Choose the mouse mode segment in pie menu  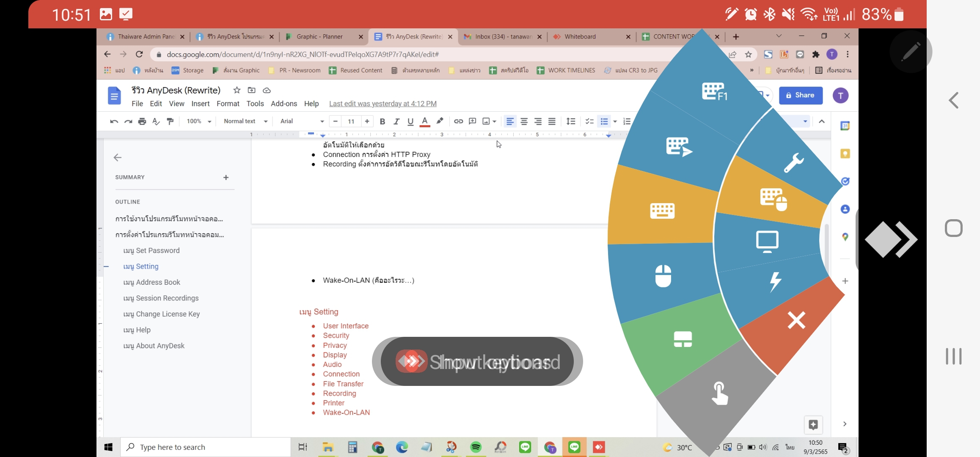point(663,276)
